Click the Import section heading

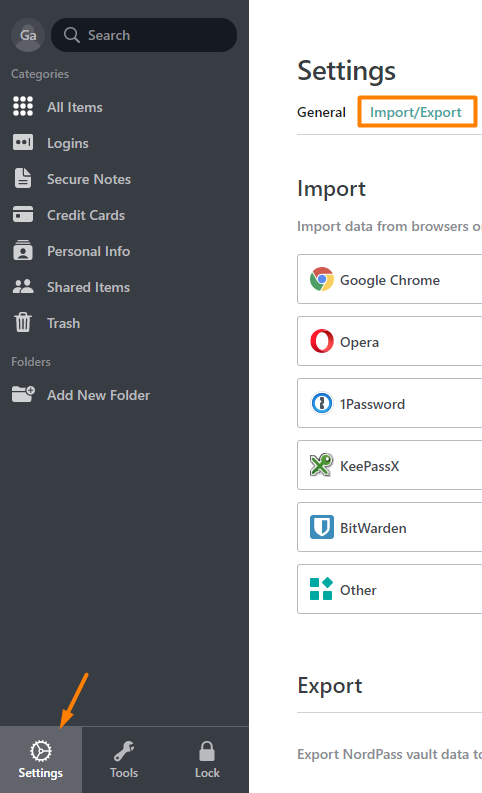coord(331,189)
